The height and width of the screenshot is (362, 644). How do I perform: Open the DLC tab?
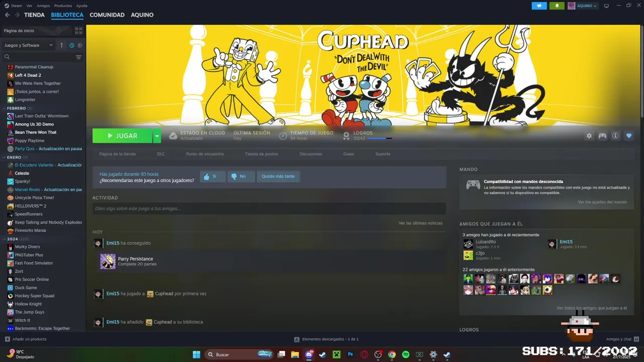(161, 154)
